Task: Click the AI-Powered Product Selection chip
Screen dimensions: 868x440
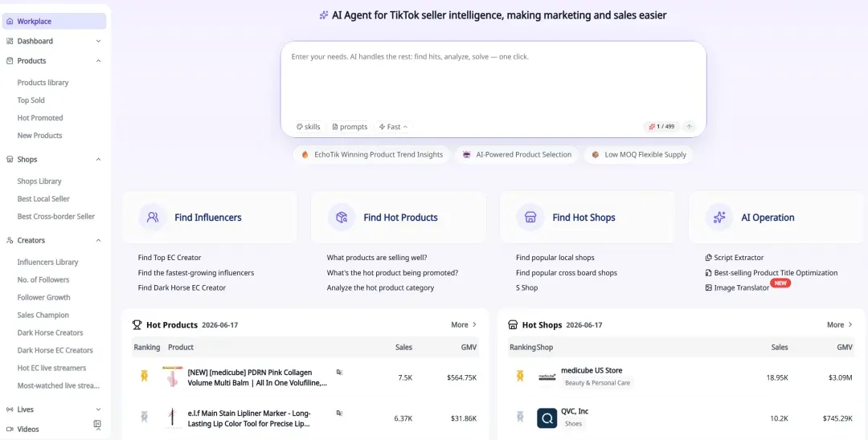Action: (517, 155)
